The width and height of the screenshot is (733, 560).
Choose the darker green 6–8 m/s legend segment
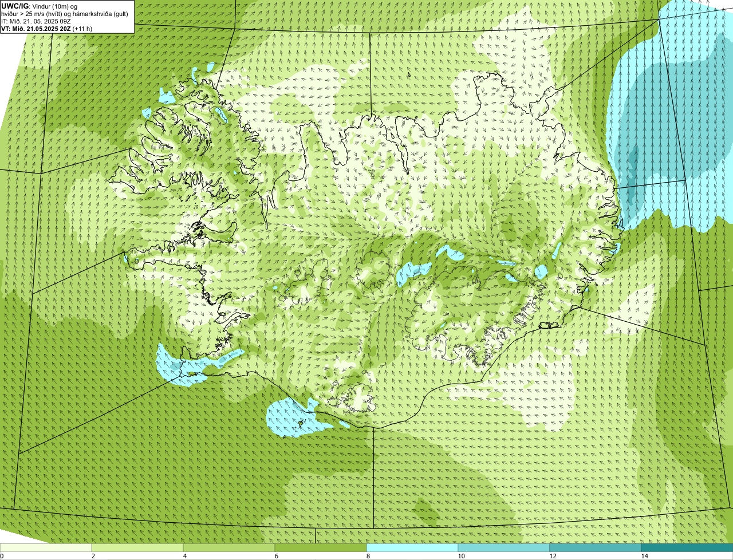321,547
